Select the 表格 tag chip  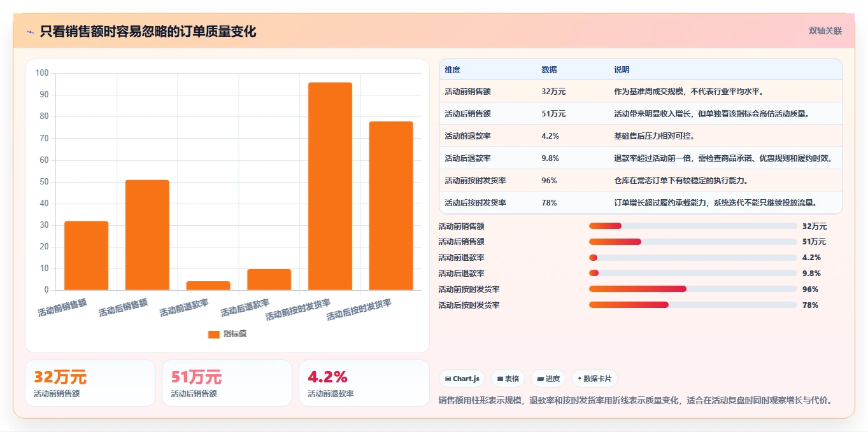(x=508, y=379)
